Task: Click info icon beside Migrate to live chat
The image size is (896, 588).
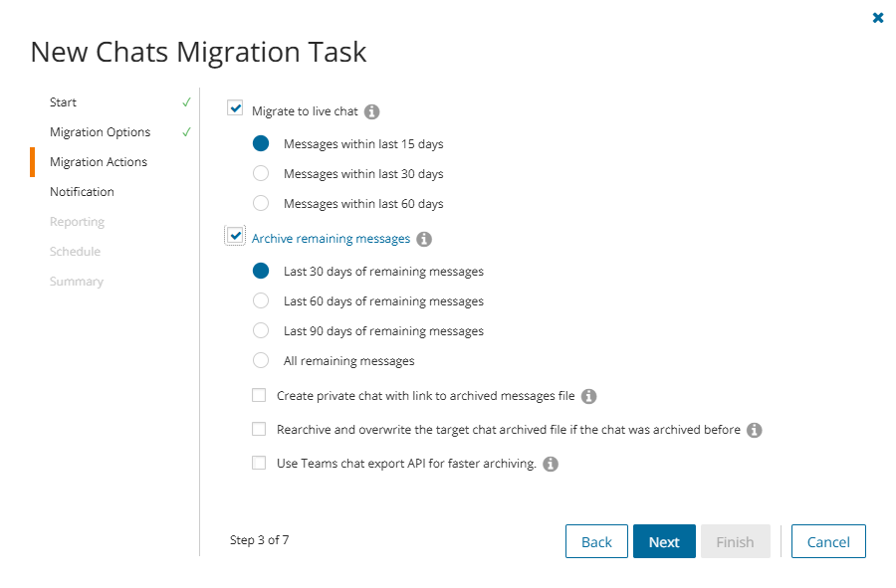Action: [372, 111]
